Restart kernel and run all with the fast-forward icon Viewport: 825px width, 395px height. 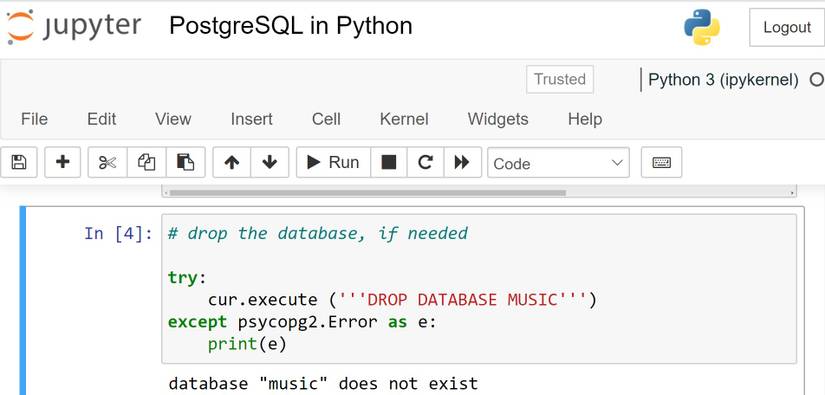[462, 163]
